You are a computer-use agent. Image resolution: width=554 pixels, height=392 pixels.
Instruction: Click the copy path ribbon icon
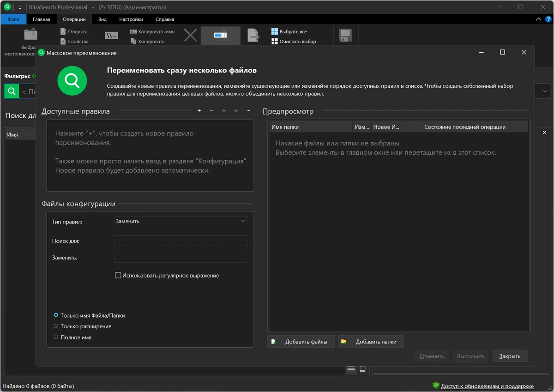point(111,36)
